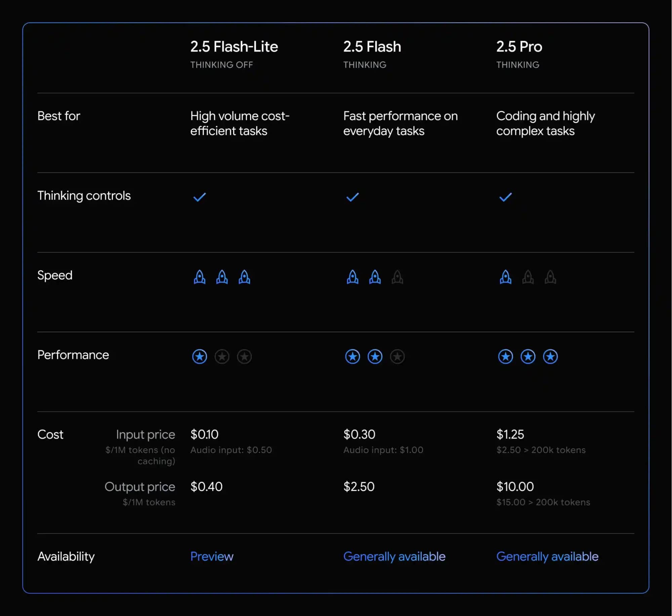The width and height of the screenshot is (672, 616).
Task: Expand the Performance row details
Action: pos(73,355)
